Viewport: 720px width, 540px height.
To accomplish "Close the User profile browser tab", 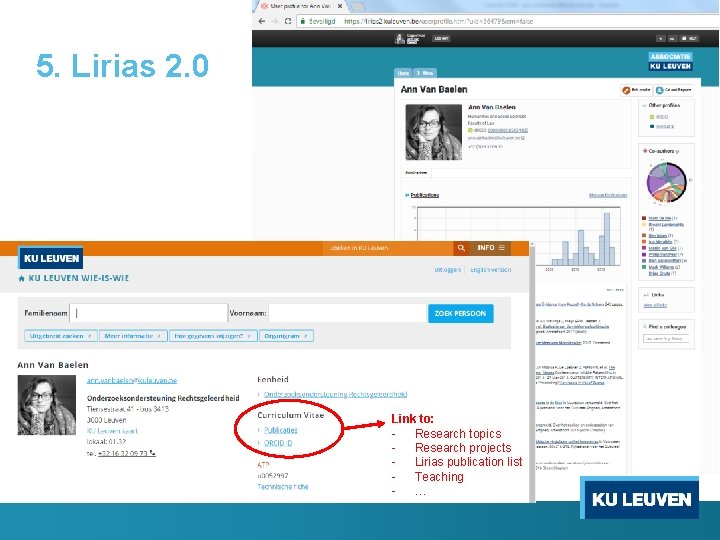I will click(340, 6).
